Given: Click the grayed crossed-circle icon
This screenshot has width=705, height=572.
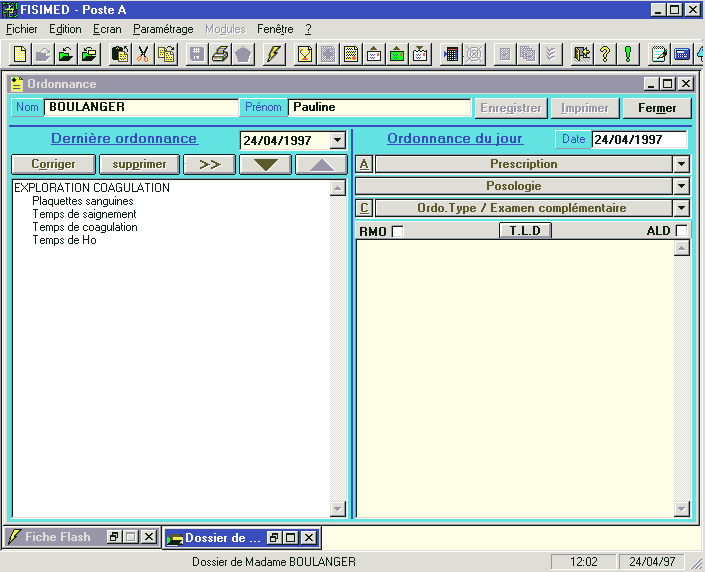Looking at the screenshot, I should pos(474,54).
